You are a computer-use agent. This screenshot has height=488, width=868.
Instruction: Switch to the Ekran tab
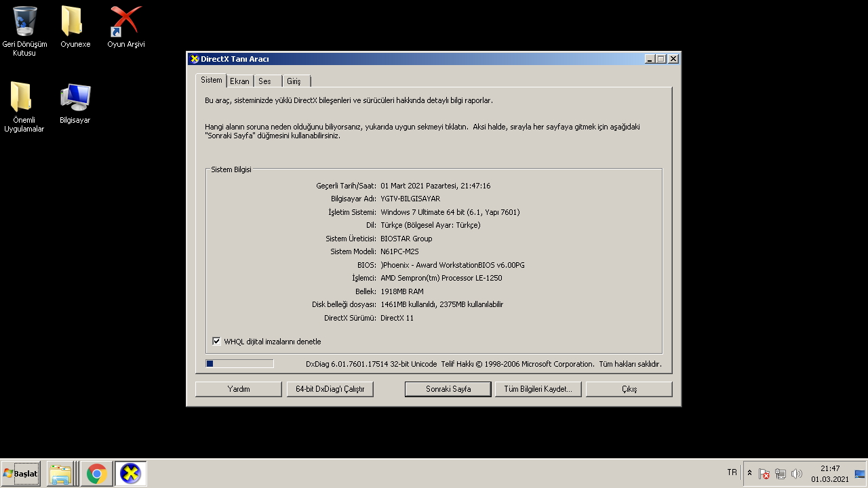[239, 81]
